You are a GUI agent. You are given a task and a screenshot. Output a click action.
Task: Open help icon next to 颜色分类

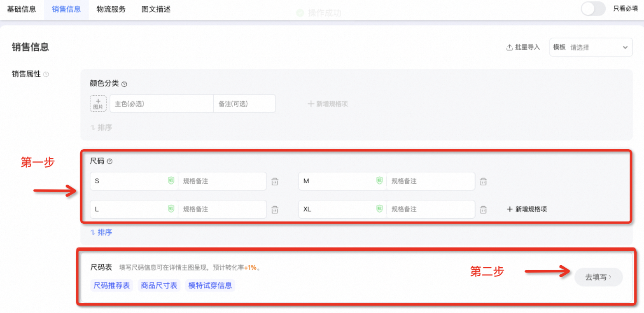(124, 84)
